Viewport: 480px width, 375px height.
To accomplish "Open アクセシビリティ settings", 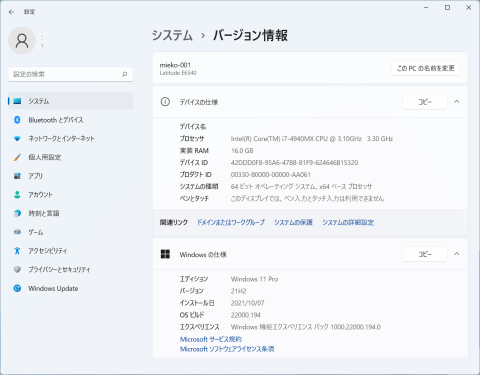I will click(x=70, y=250).
